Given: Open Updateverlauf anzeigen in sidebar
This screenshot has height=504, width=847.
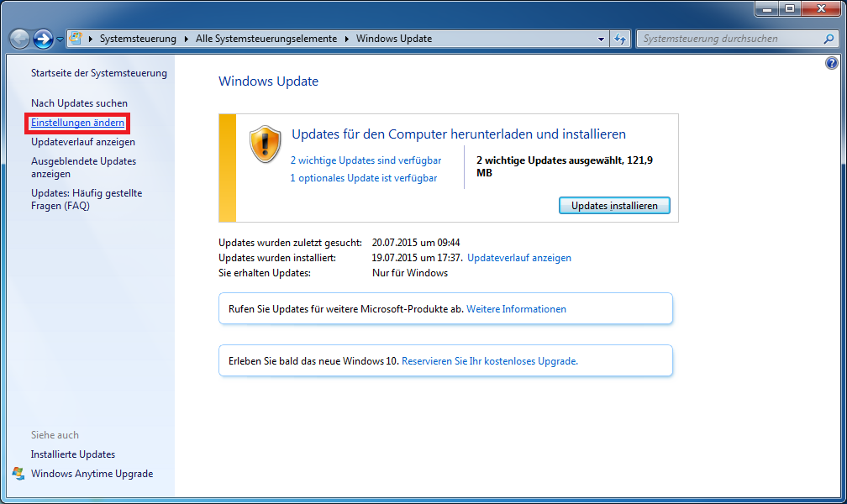Looking at the screenshot, I should [83, 142].
